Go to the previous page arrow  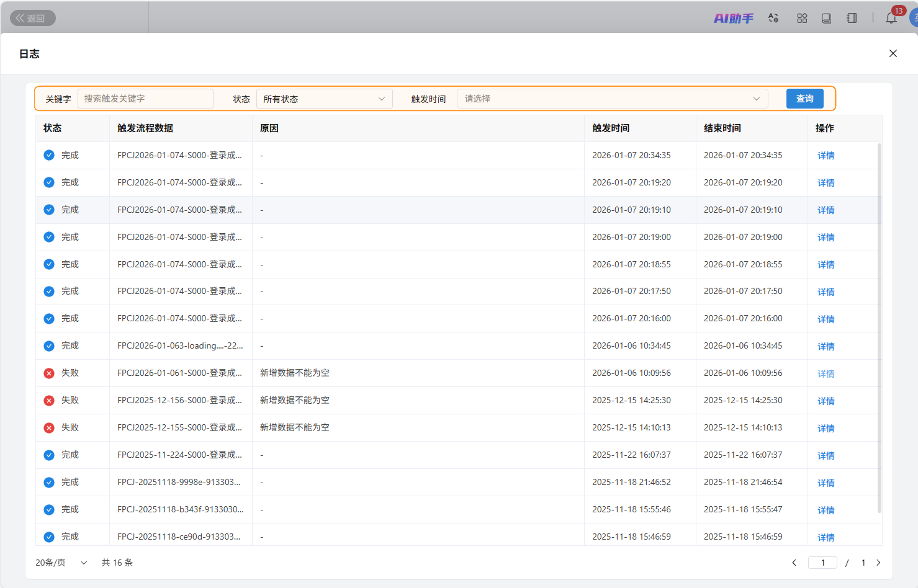[794, 562]
